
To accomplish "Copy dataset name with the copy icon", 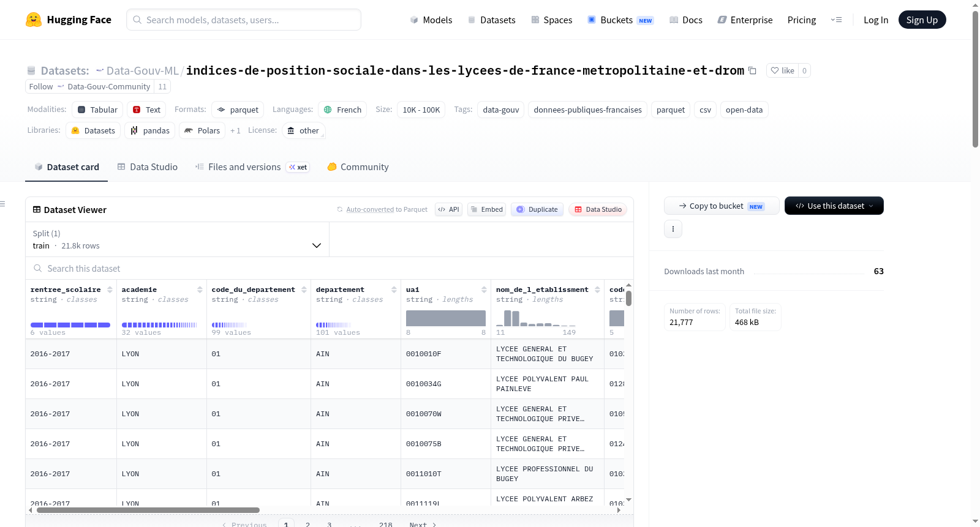I will (752, 70).
